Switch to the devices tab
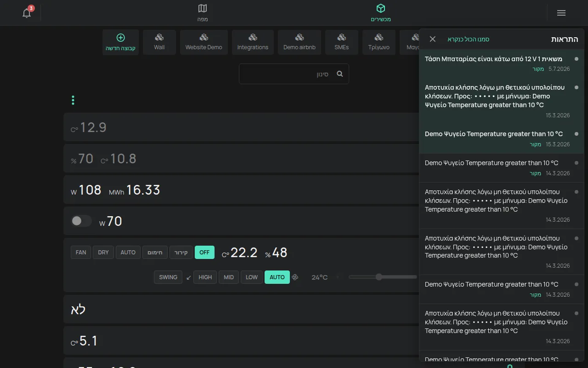The height and width of the screenshot is (368, 588). [381, 13]
